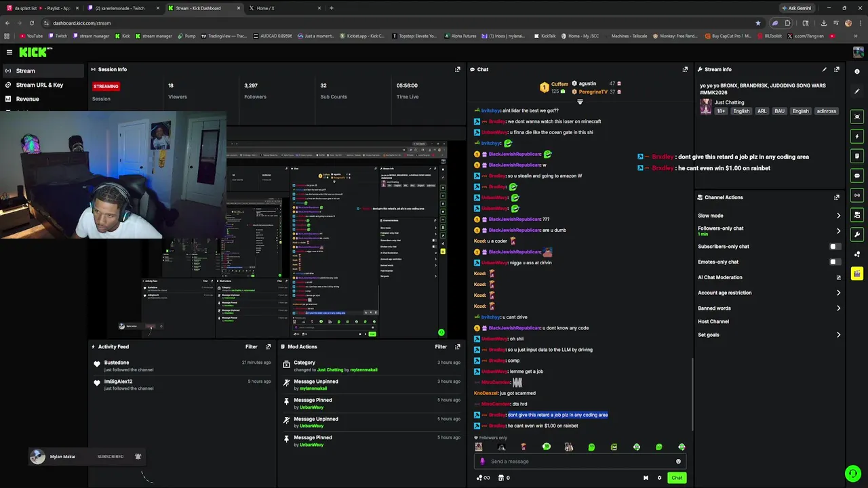Open the hamburger menu beside Kick logo
Screen dimensions: 868x488
pyautogui.click(x=9, y=52)
